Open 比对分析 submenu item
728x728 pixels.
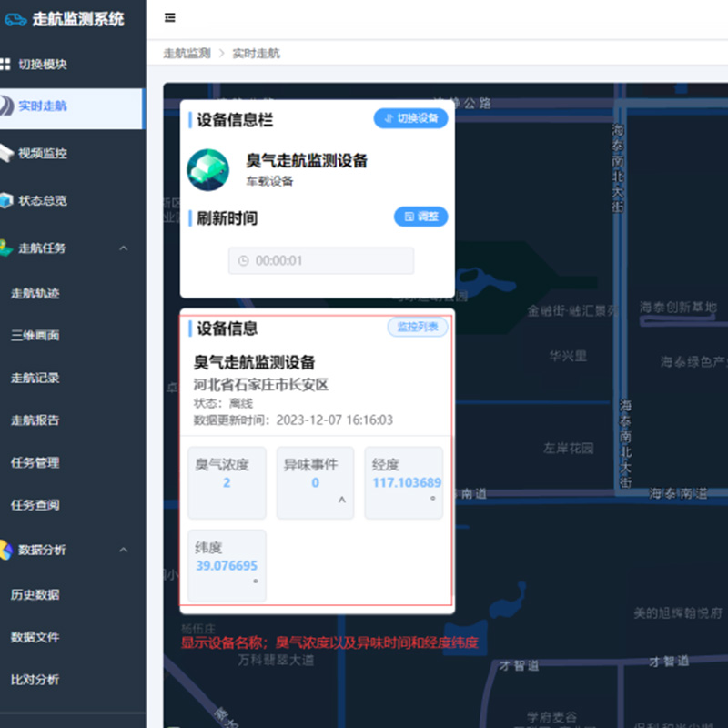[35, 680]
